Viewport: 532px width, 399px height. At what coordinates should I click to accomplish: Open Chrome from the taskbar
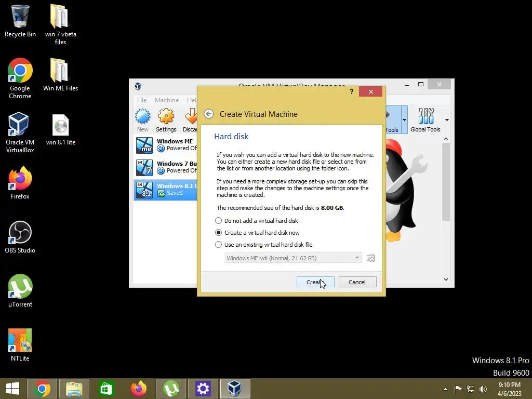42,389
